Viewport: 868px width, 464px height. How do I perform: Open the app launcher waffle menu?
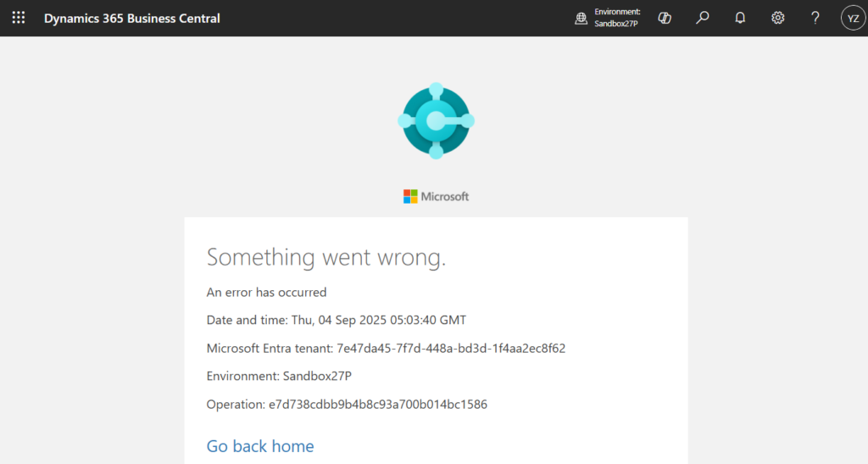point(19,18)
